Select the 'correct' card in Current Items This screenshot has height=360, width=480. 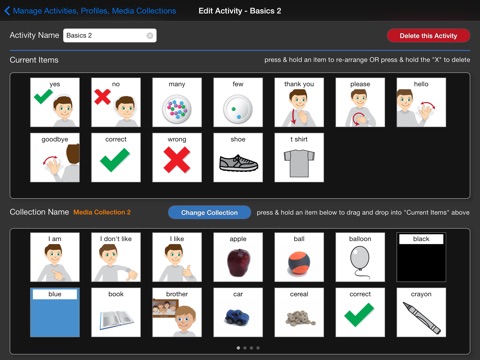point(116,157)
